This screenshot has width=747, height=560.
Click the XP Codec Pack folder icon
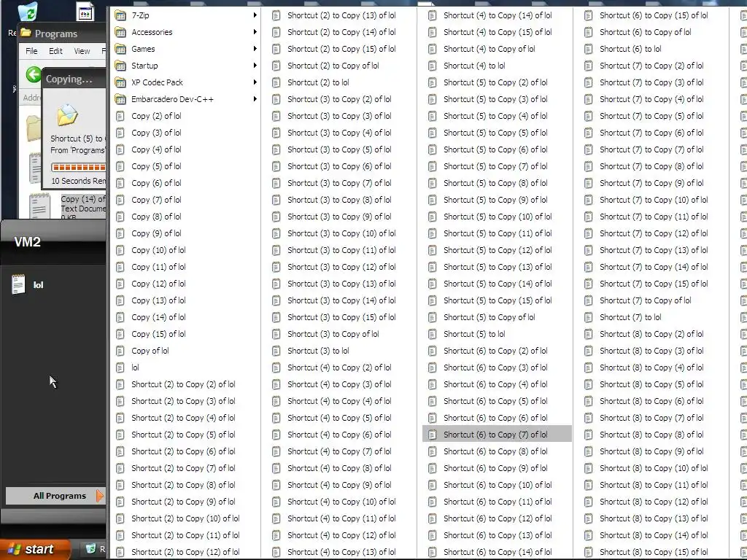(120, 82)
